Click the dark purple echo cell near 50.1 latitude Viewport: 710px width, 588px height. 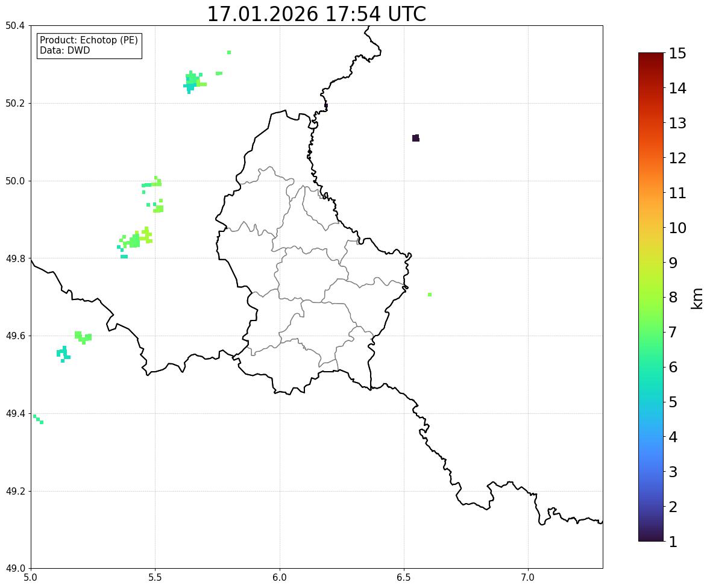coord(416,138)
